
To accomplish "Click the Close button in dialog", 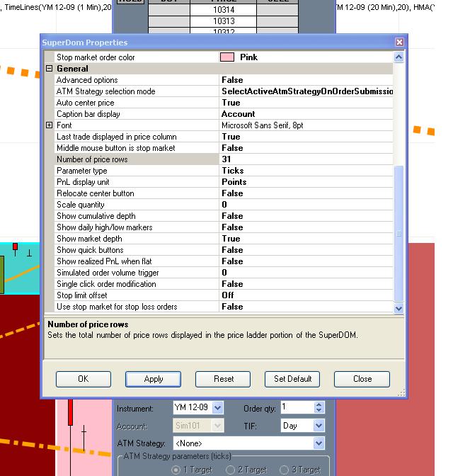I will pyautogui.click(x=362, y=379).
